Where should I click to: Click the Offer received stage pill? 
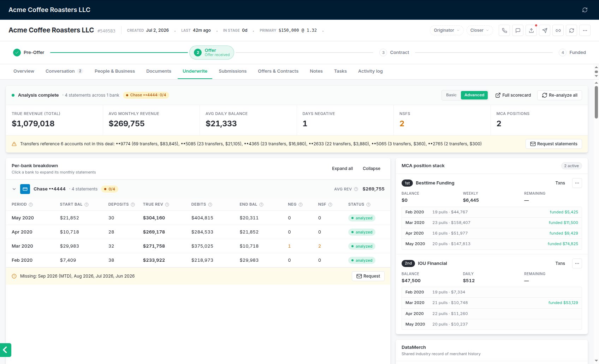[212, 53]
